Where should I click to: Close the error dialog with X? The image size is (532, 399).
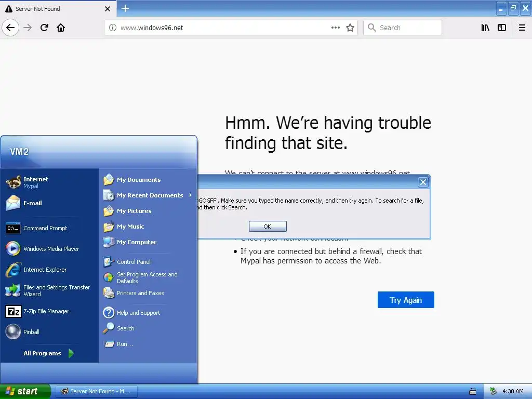(423, 182)
